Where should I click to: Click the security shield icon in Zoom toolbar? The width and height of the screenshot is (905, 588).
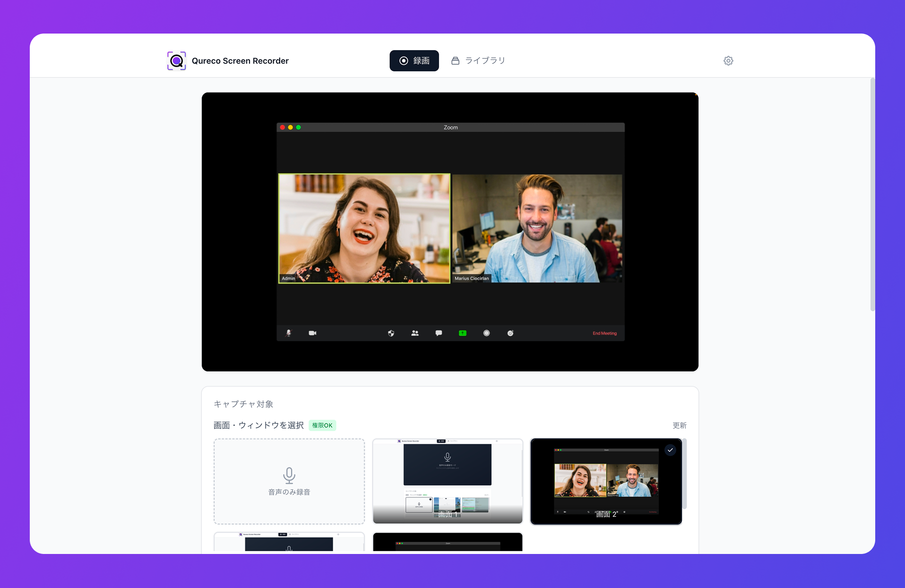click(x=391, y=333)
